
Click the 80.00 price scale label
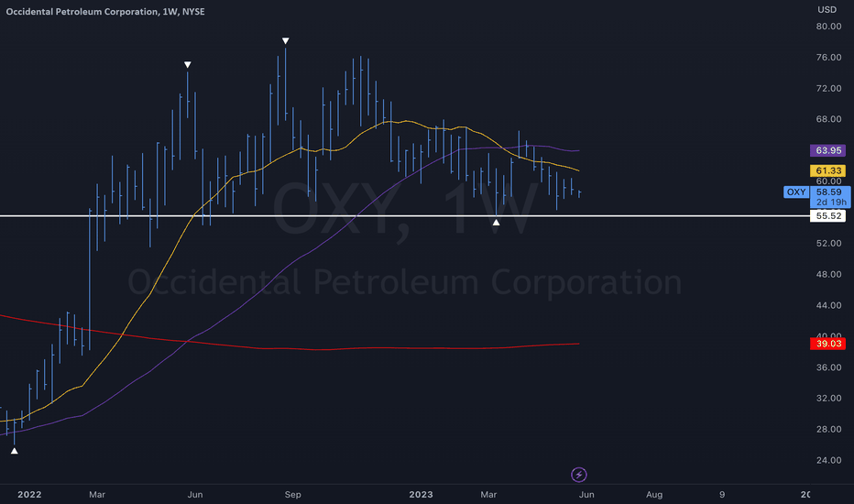[x=828, y=27]
